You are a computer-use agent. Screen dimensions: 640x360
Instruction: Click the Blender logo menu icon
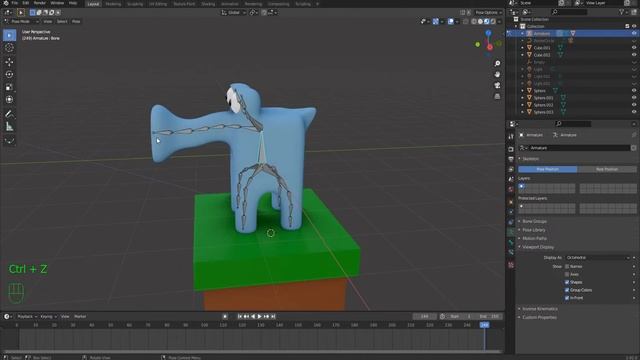click(x=5, y=3)
